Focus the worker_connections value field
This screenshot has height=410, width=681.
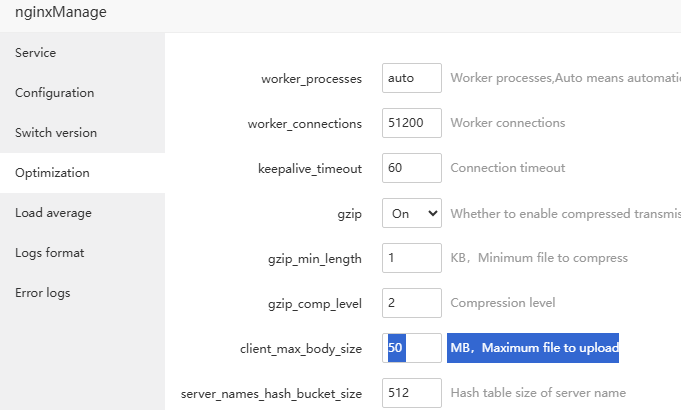click(x=412, y=123)
